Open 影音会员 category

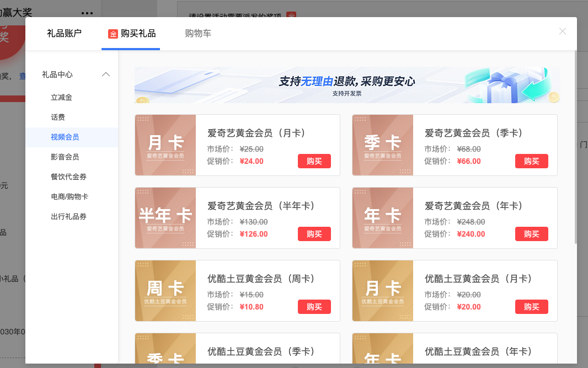pos(65,157)
